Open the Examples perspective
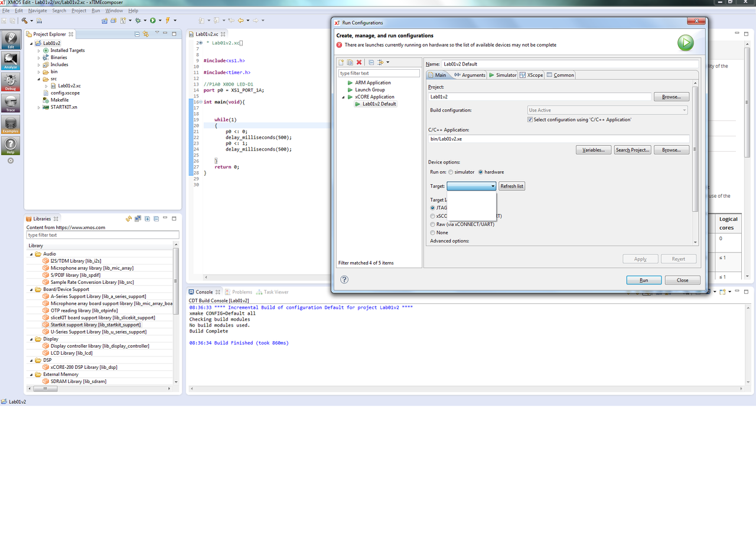Screen dimensions: 756x533 coord(11,125)
